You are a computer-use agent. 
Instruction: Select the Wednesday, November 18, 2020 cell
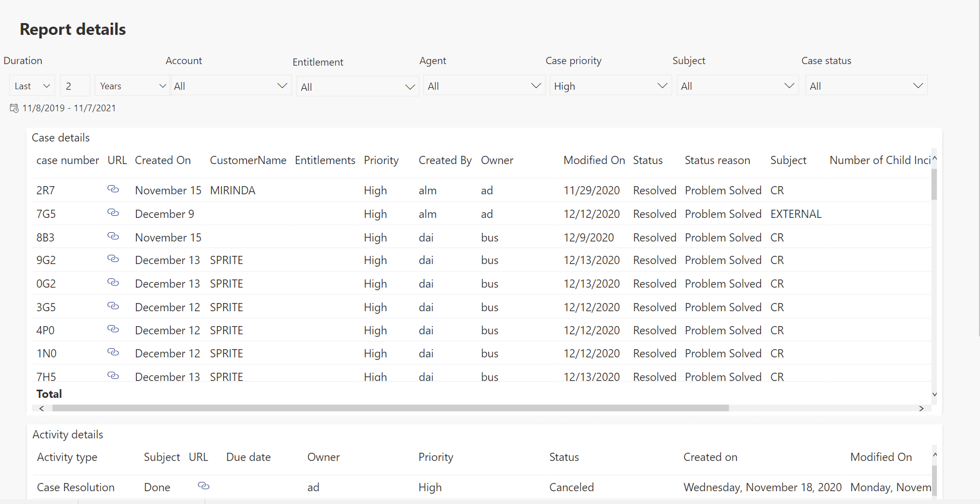click(x=763, y=488)
